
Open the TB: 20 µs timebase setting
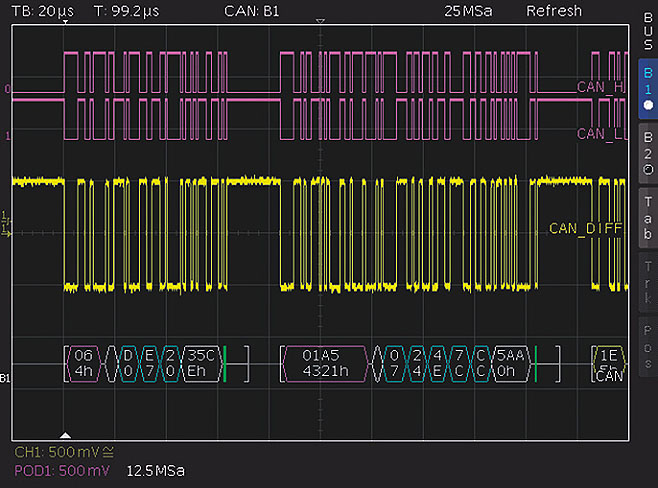42,11
